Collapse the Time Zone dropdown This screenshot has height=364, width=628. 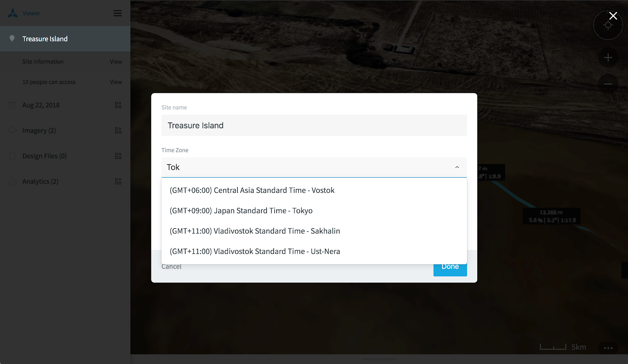pyautogui.click(x=456, y=167)
